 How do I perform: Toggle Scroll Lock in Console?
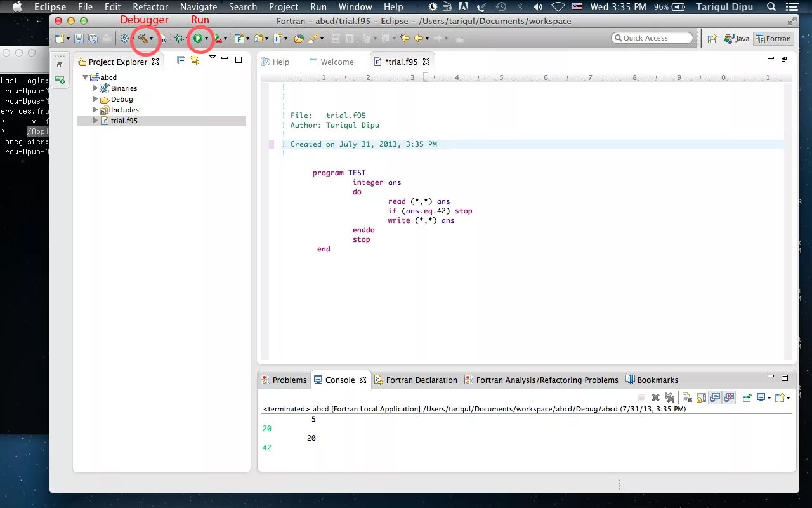click(701, 398)
